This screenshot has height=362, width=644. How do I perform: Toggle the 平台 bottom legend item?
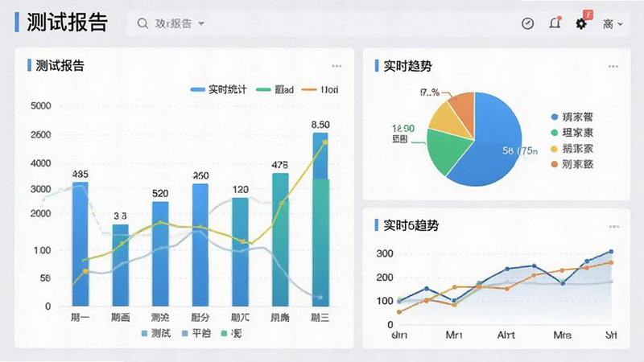pos(196,333)
